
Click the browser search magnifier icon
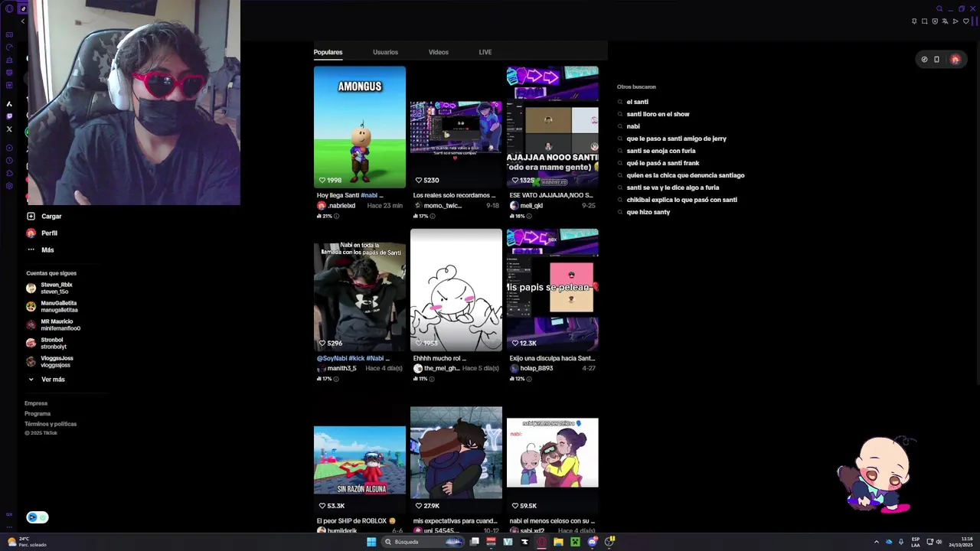pyautogui.click(x=939, y=9)
